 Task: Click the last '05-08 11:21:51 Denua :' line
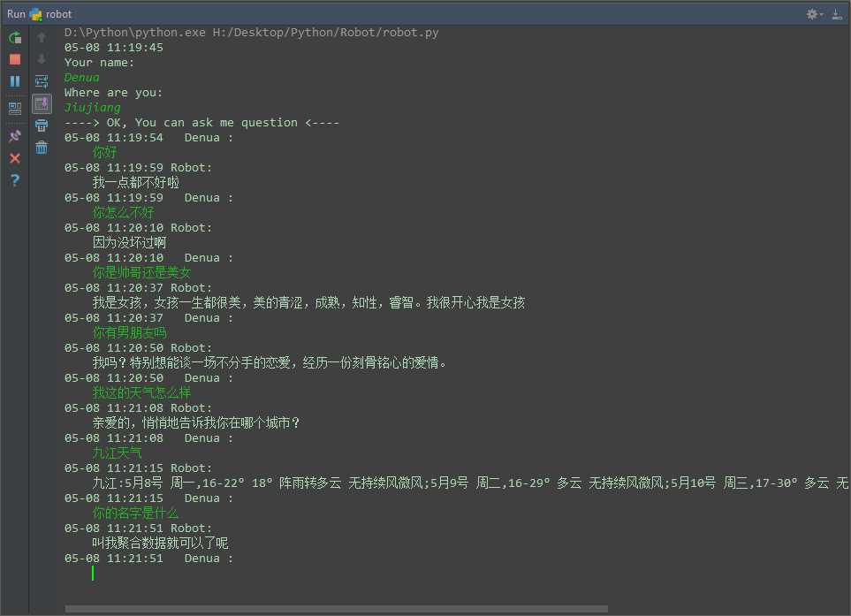click(148, 558)
